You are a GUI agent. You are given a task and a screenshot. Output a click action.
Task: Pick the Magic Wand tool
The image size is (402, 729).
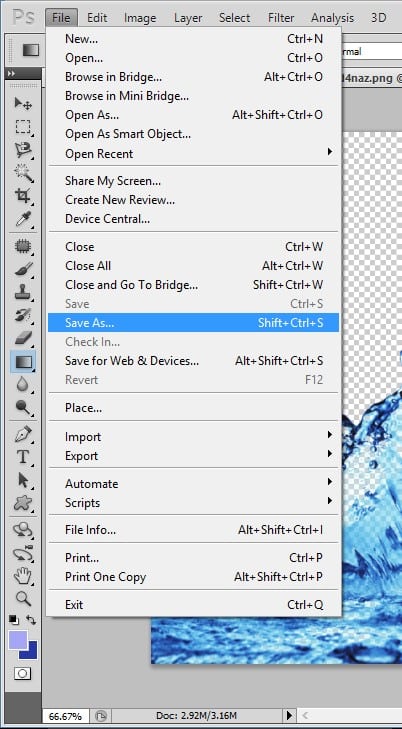pyautogui.click(x=22, y=172)
